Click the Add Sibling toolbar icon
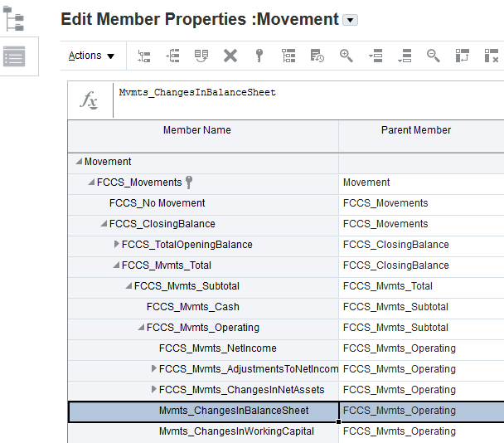504x443 pixels. 172,56
